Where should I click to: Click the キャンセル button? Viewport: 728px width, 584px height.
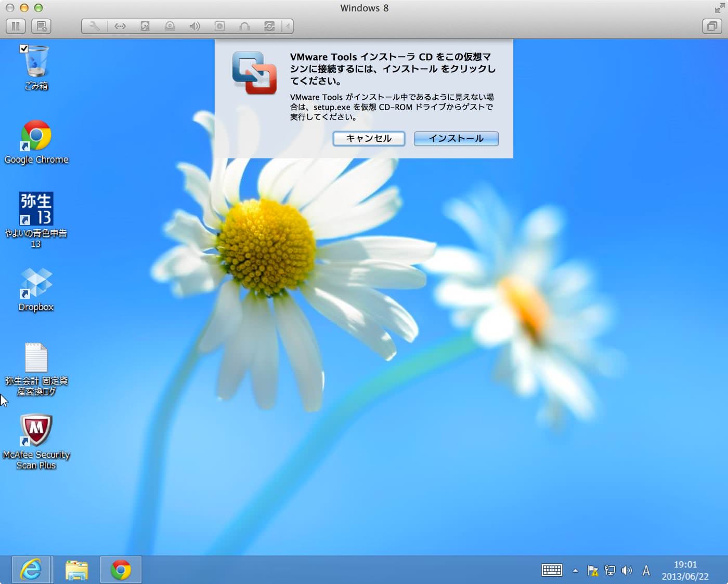(369, 139)
